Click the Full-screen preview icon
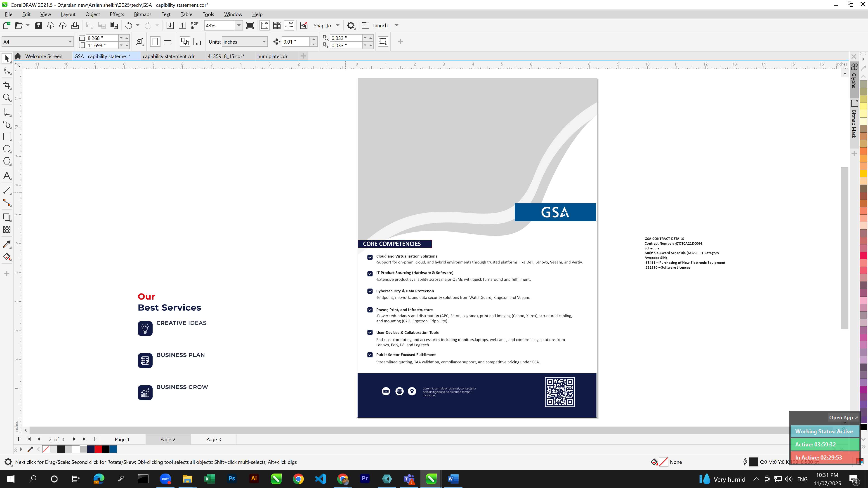Image resolution: width=868 pixels, height=488 pixels. [x=250, y=25]
